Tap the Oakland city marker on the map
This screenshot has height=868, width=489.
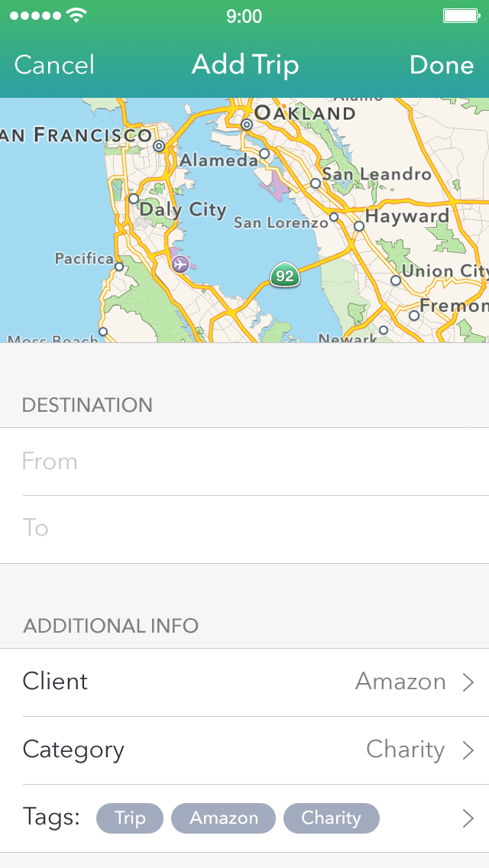[x=247, y=124]
